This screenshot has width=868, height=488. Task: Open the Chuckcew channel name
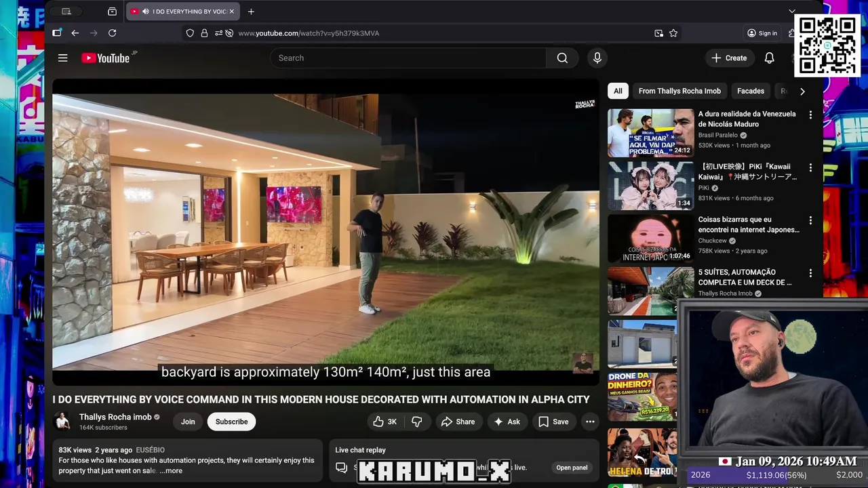[x=712, y=241]
